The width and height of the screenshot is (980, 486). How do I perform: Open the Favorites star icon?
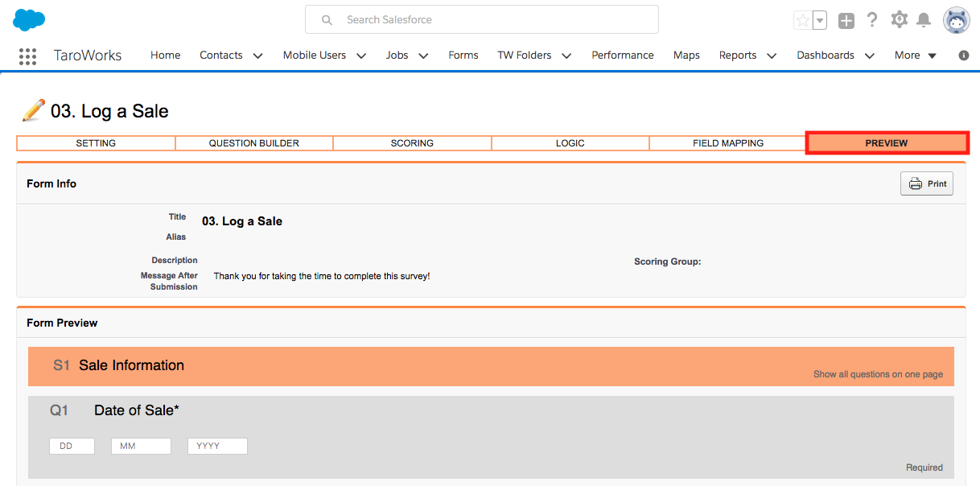[802, 21]
